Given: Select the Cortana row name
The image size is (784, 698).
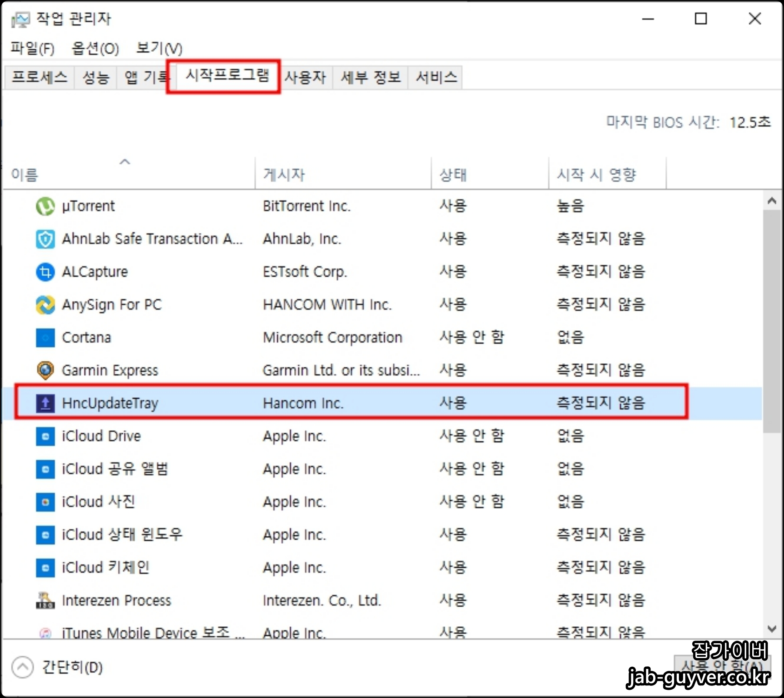Looking at the screenshot, I should tap(86, 338).
